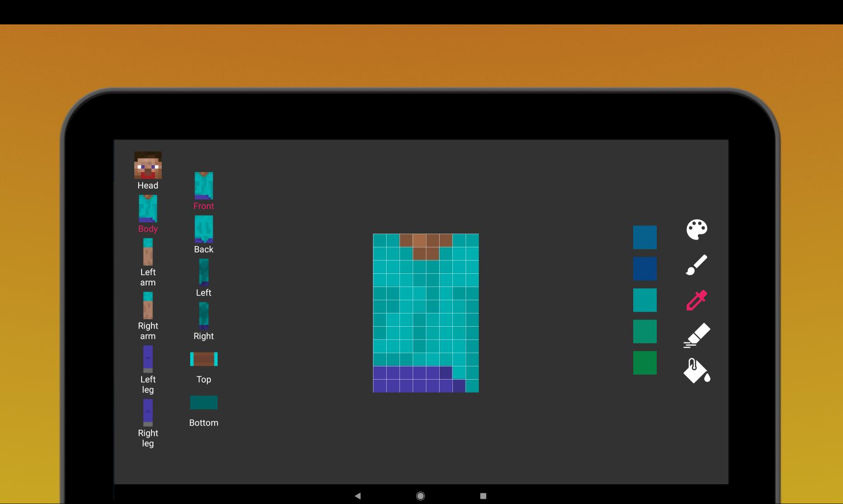
Task: Pick the steel blue color swatch
Action: tap(645, 238)
